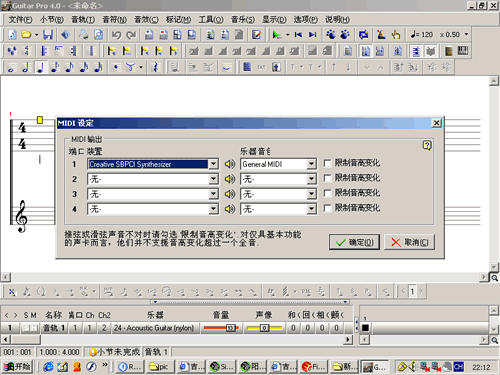Click the Redo arrow icon

[x=131, y=35]
